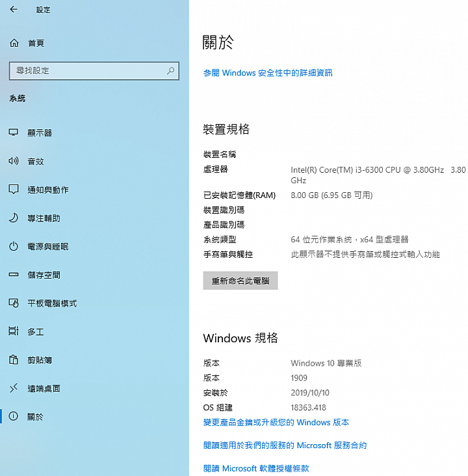
Task: Click the 平板電腦模式 tablet icon
Action: click(14, 303)
